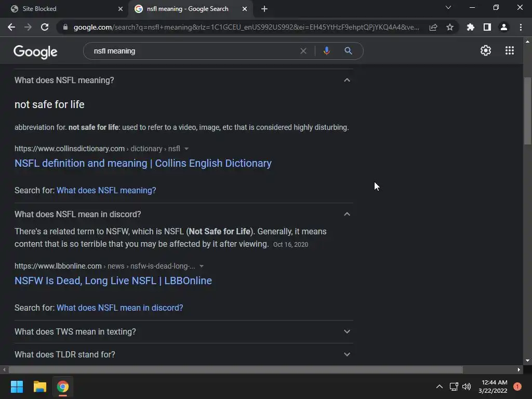Click the 'Oct 16, 2020' date text

tap(290, 245)
